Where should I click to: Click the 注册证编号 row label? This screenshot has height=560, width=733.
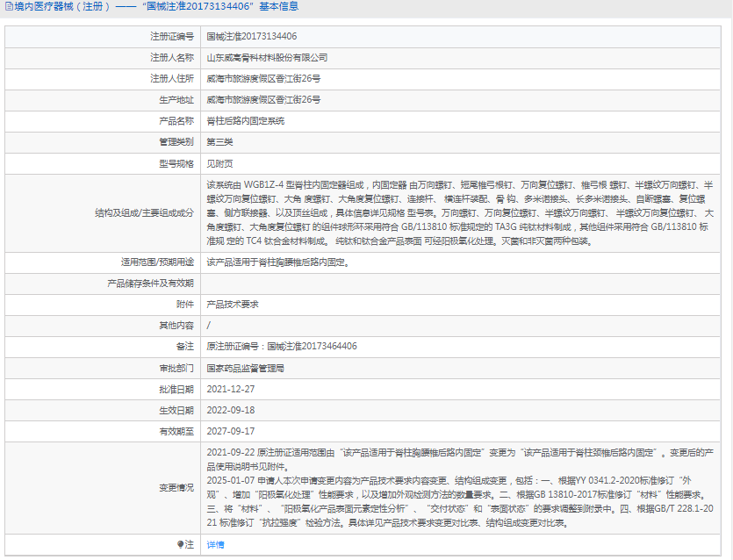coord(172,37)
